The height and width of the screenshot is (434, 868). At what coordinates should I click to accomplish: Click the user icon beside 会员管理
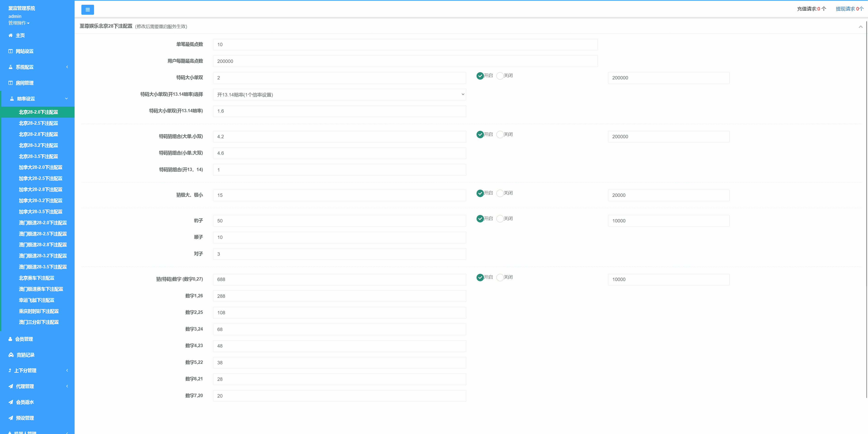(10, 339)
